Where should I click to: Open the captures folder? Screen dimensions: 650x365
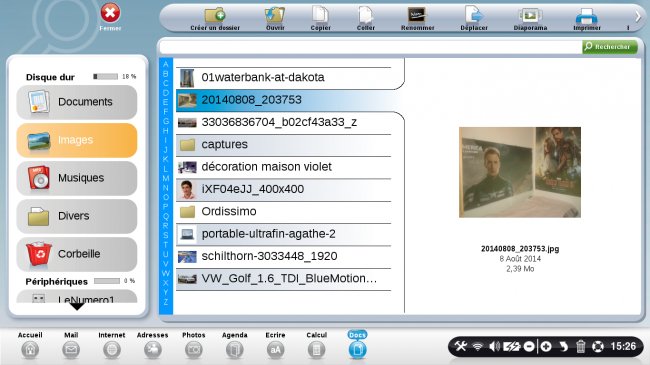click(x=284, y=144)
